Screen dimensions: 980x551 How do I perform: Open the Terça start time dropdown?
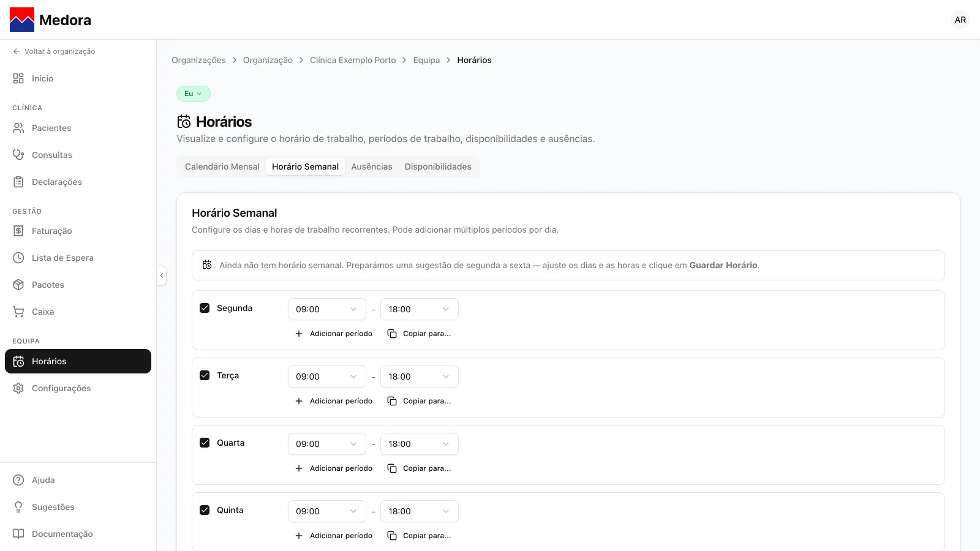point(327,377)
